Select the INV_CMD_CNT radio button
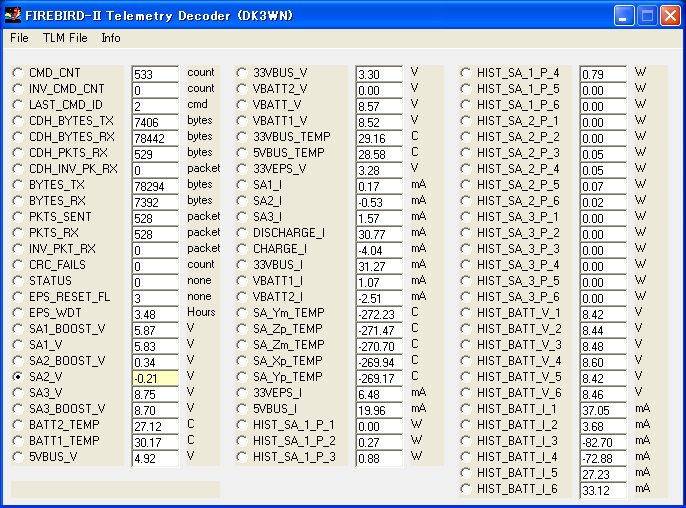 point(18,89)
